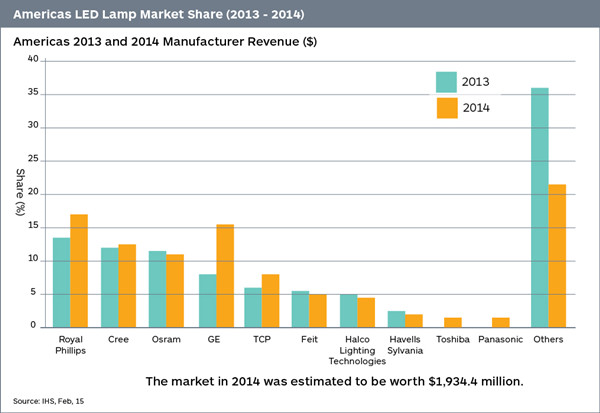Viewport: 600px width, 413px height.
Task: Select the Others 2013 teal bar
Action: tap(539, 207)
